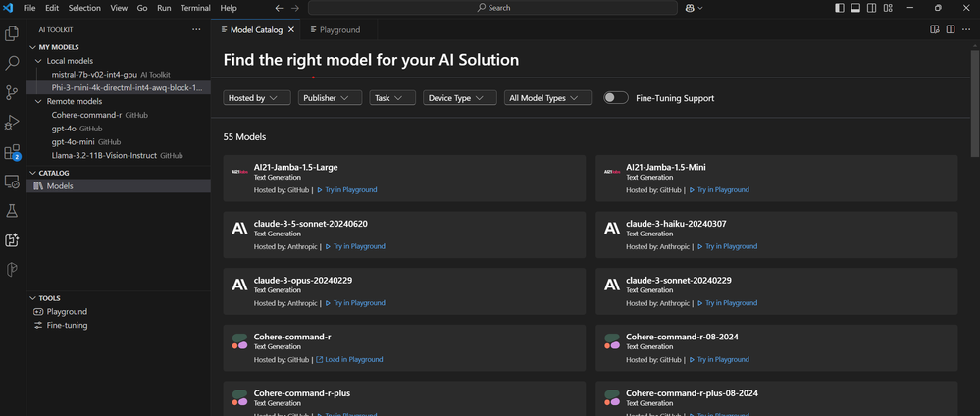The width and height of the screenshot is (980, 416).
Task: Customize layout icon in title bar
Action: pyautogui.click(x=888, y=8)
